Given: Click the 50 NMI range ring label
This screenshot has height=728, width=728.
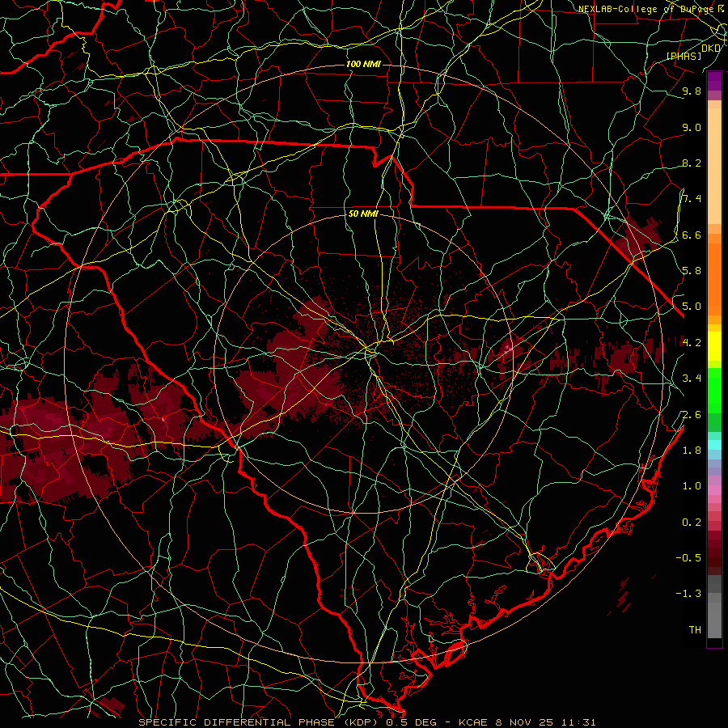Looking at the screenshot, I should click(363, 214).
